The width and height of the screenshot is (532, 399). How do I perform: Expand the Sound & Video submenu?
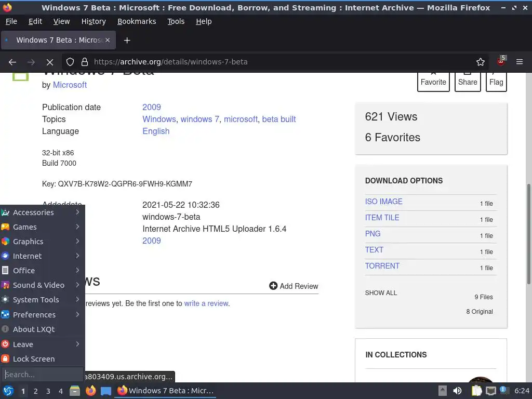tap(43, 285)
